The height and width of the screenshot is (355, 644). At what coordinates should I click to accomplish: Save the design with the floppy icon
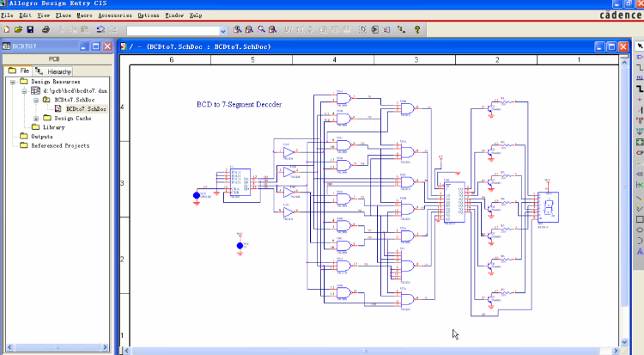point(30,29)
